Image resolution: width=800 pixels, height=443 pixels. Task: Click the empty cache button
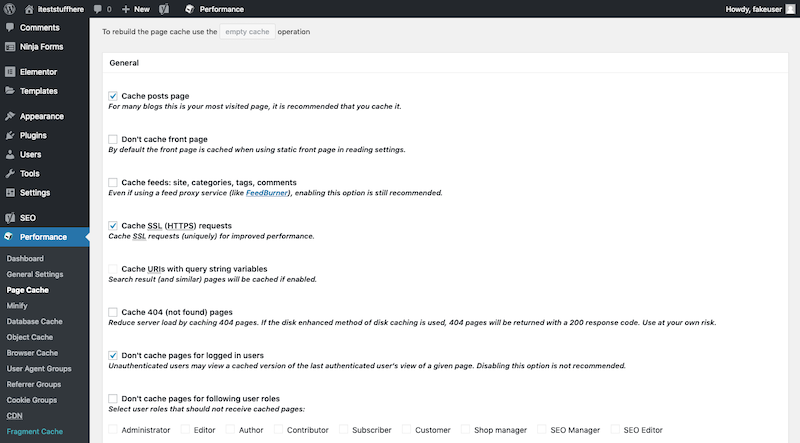[x=247, y=32]
